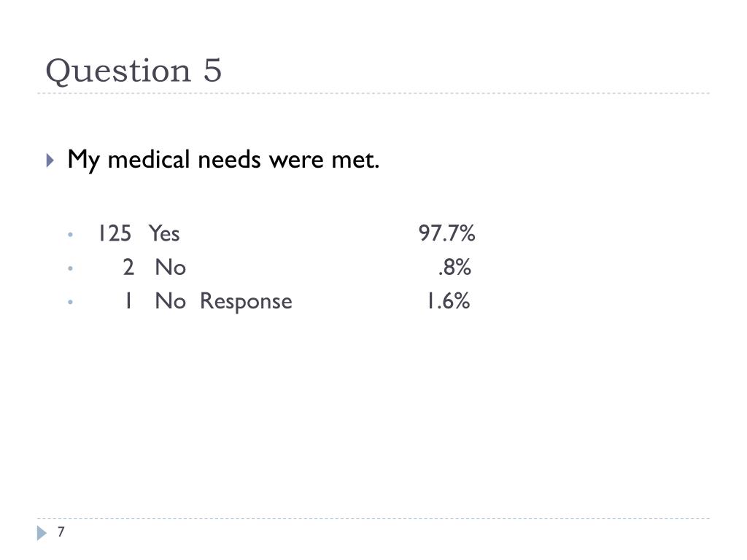Click the 97.7% percentage value

tap(446, 233)
